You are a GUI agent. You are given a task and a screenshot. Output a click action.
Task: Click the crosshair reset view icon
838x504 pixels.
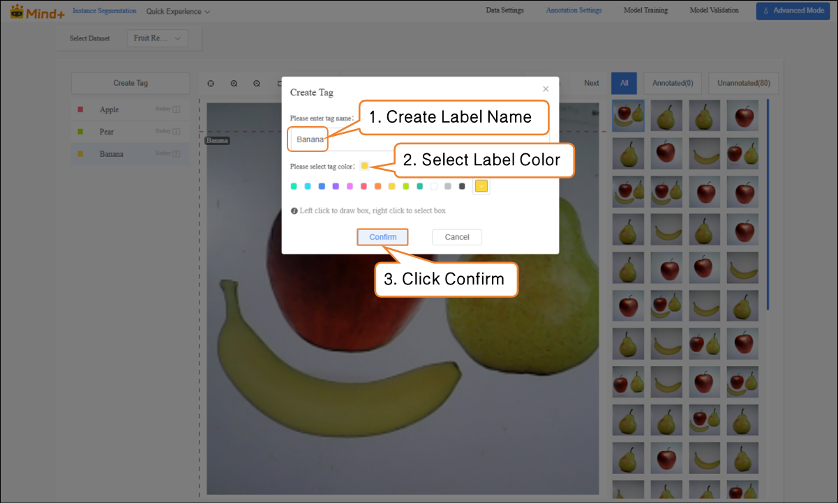[x=211, y=84]
